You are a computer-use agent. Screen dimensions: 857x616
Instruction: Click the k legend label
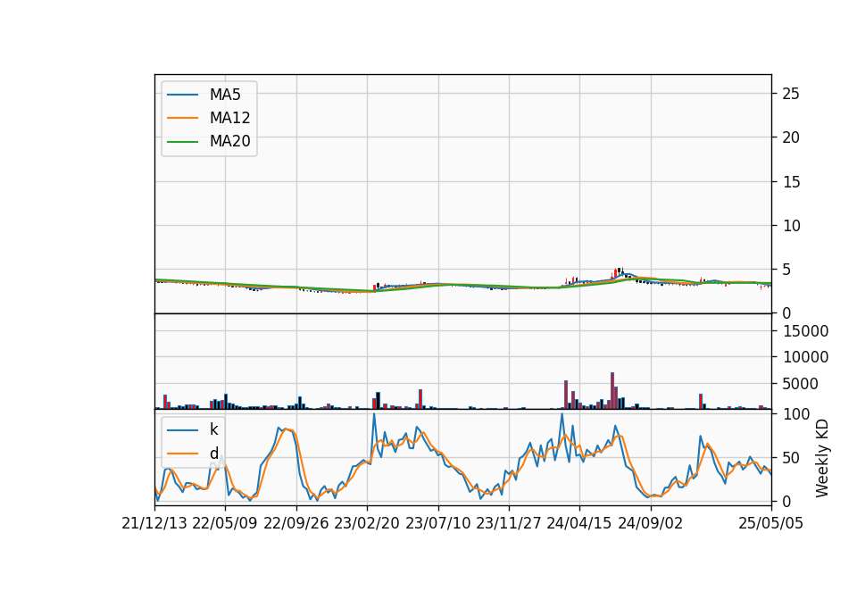coord(213,429)
